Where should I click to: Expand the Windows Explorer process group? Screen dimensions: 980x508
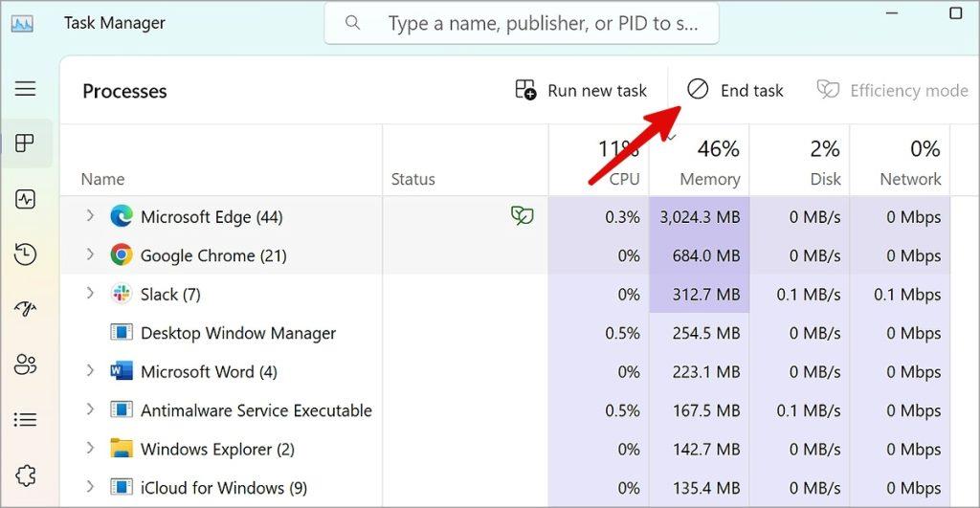(90, 448)
